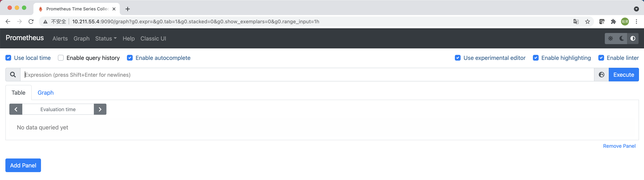Screen dimensions: 644x180
Task: Switch to the light theme sun icon
Action: 611,38
